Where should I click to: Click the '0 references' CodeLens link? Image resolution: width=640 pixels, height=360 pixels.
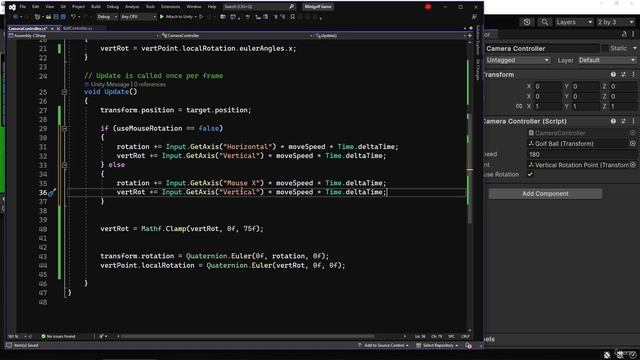(x=150, y=84)
